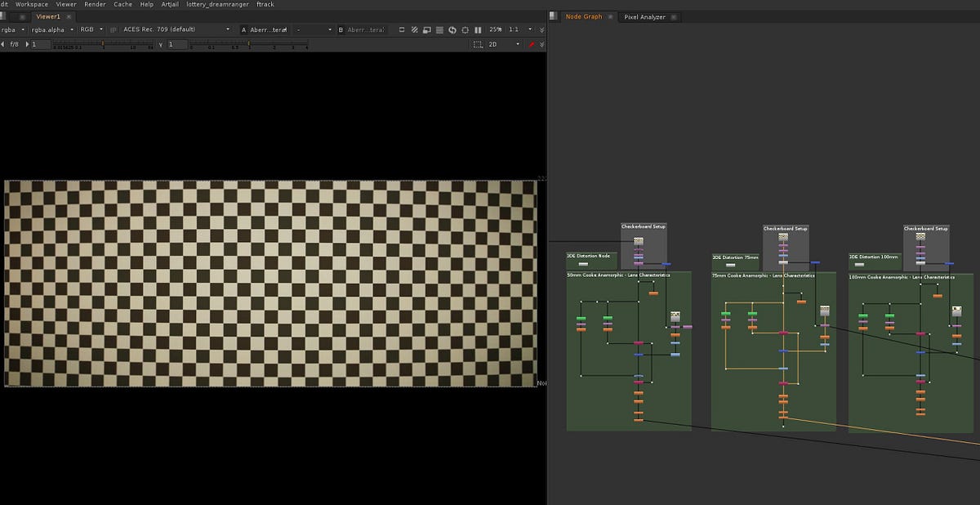Click the 25% zoom level button
Screen dimensions: 980x505
495,29
